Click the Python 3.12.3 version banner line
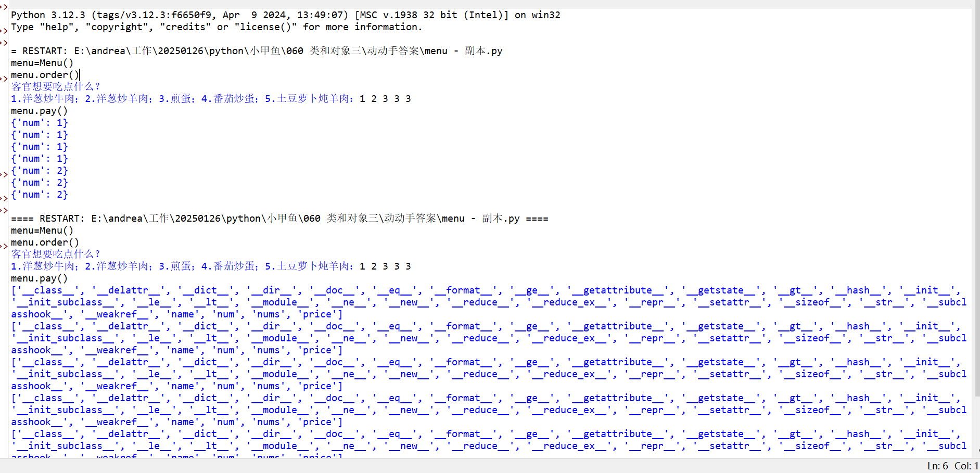Screen dimensions: 980x473 tap(286, 15)
